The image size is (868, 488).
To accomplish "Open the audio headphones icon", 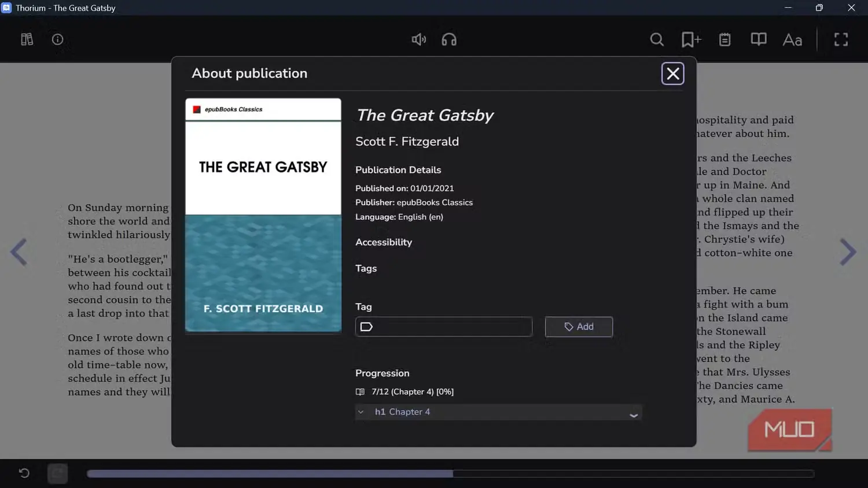I will click(449, 39).
